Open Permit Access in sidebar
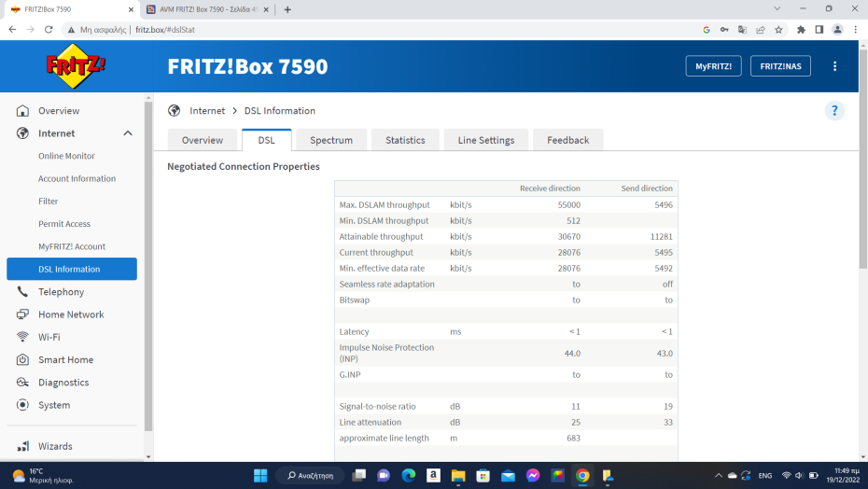 point(64,224)
